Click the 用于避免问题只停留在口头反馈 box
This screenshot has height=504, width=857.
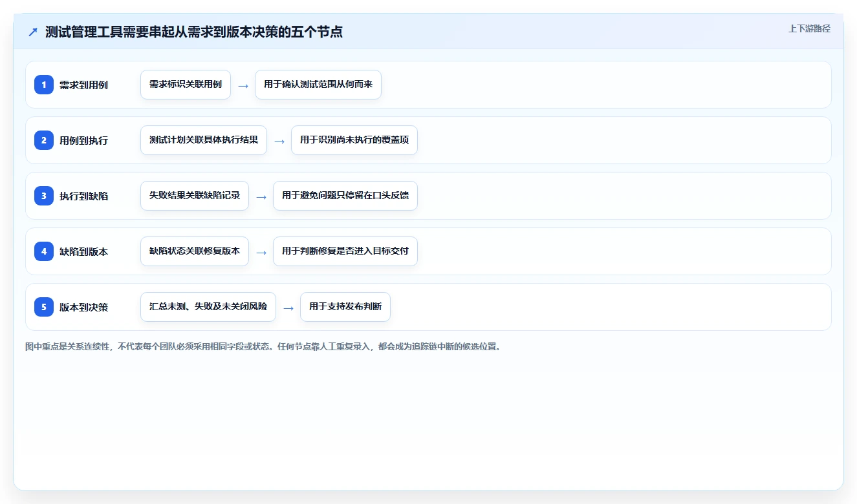coord(345,196)
